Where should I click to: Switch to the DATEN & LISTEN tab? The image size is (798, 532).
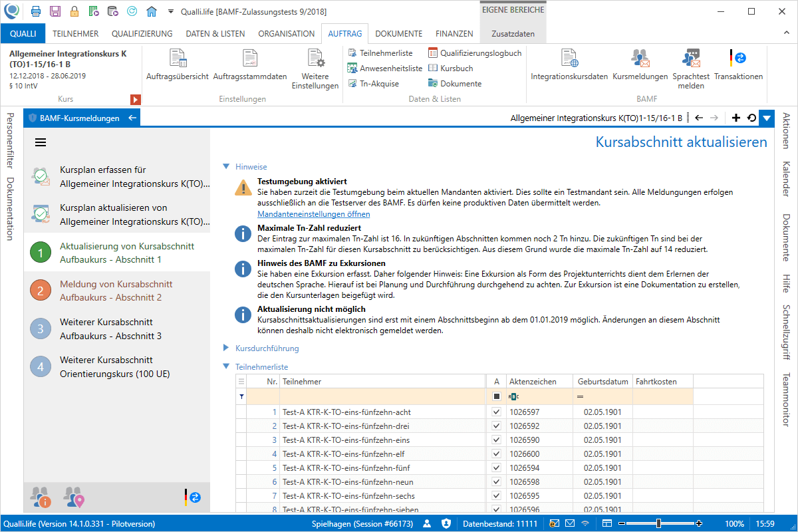[215, 33]
